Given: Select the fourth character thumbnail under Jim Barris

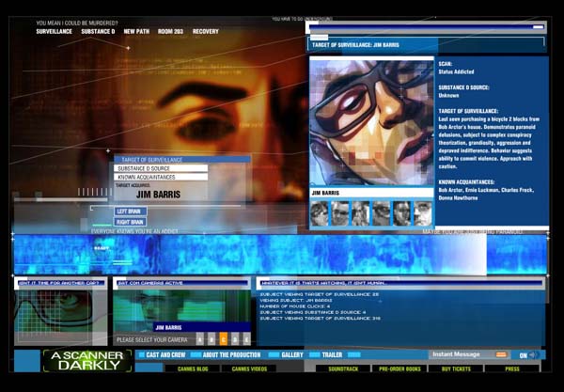Looking at the screenshot, I should point(382,213).
